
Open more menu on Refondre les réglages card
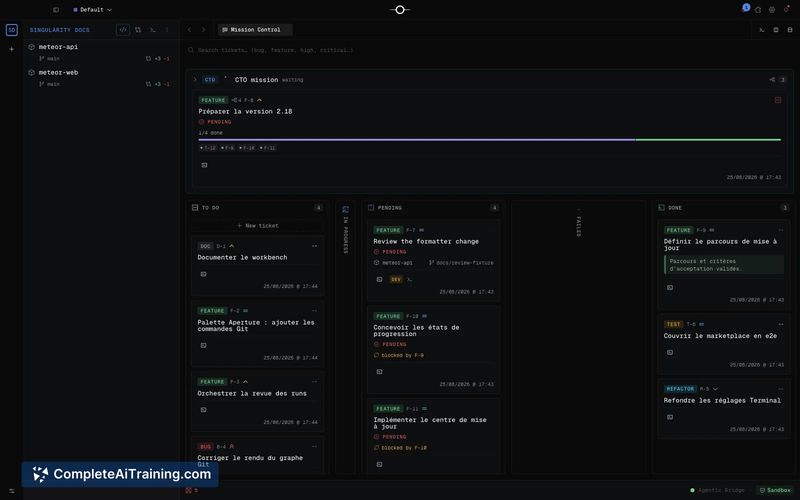(781, 389)
